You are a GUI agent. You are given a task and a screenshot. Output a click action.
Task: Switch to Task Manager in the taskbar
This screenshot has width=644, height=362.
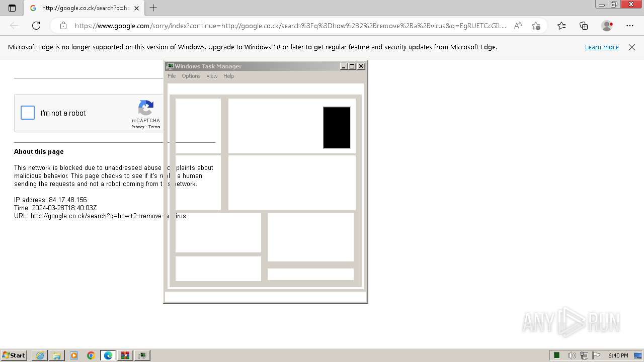(x=142, y=355)
